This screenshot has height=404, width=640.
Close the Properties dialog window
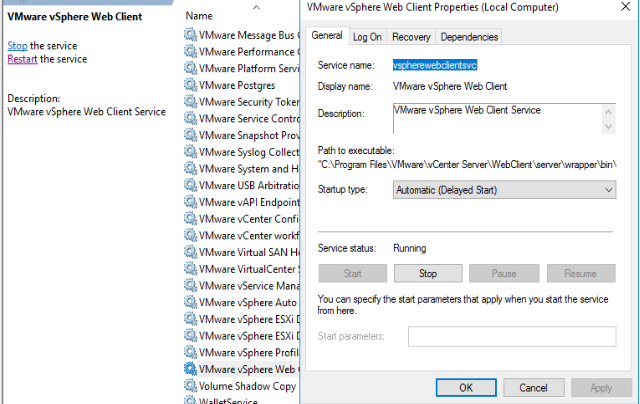tap(625, 7)
